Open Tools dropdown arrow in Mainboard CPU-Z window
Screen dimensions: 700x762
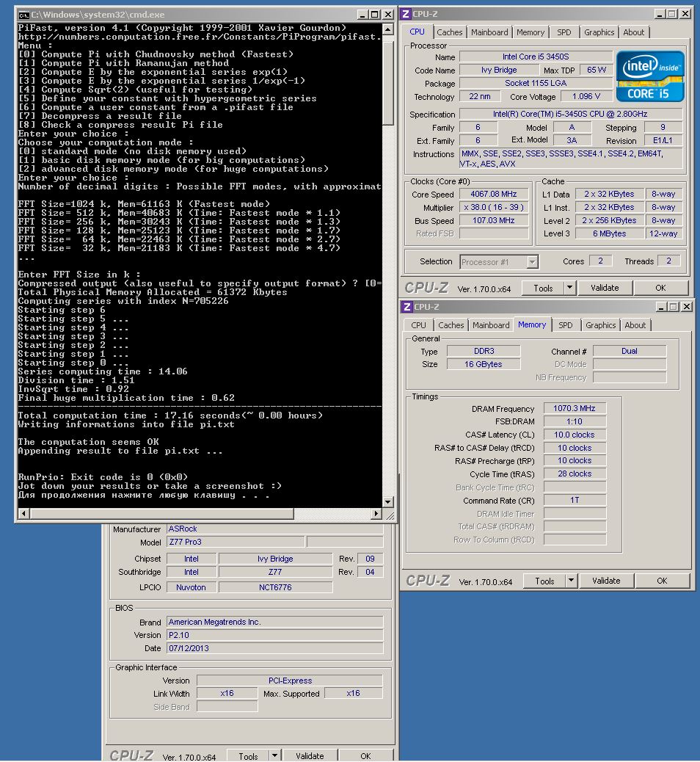click(x=275, y=755)
